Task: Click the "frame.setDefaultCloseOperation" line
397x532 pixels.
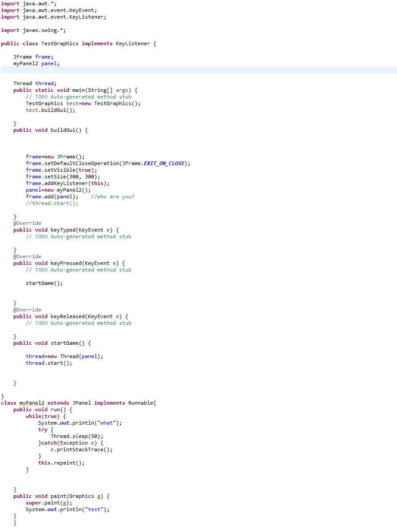Action: tap(108, 163)
